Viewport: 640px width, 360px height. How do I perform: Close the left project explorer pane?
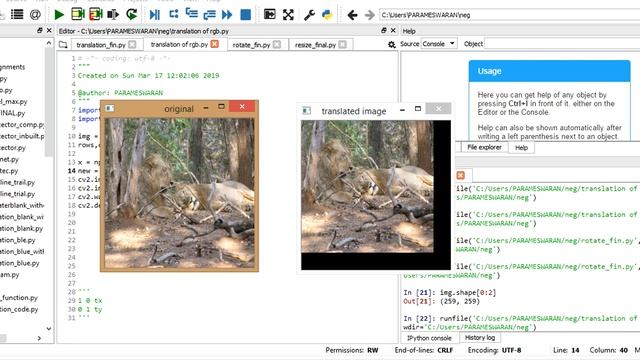[49, 31]
